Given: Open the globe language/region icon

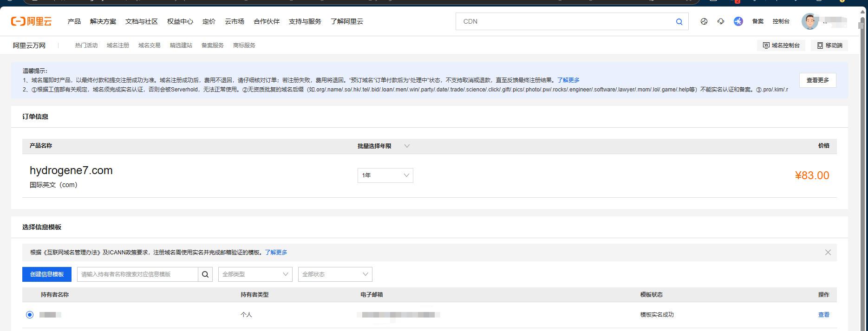Looking at the screenshot, I should pyautogui.click(x=704, y=21).
